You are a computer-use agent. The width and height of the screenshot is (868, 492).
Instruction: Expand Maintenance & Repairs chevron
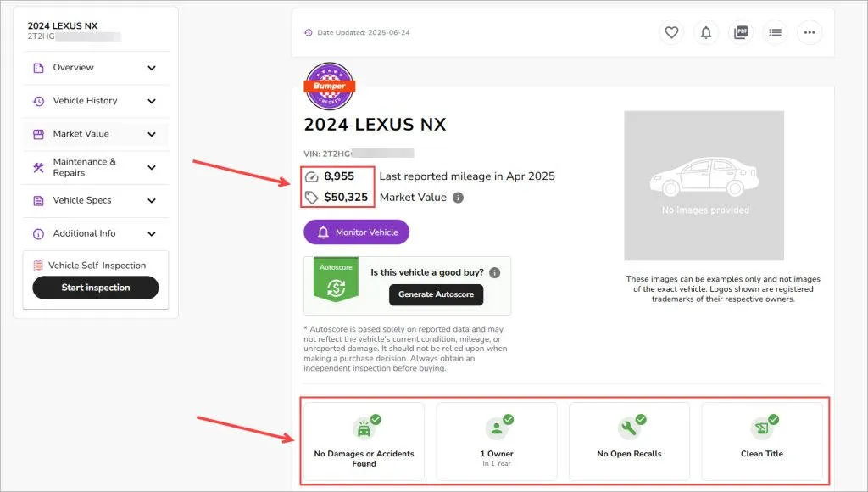tap(152, 167)
